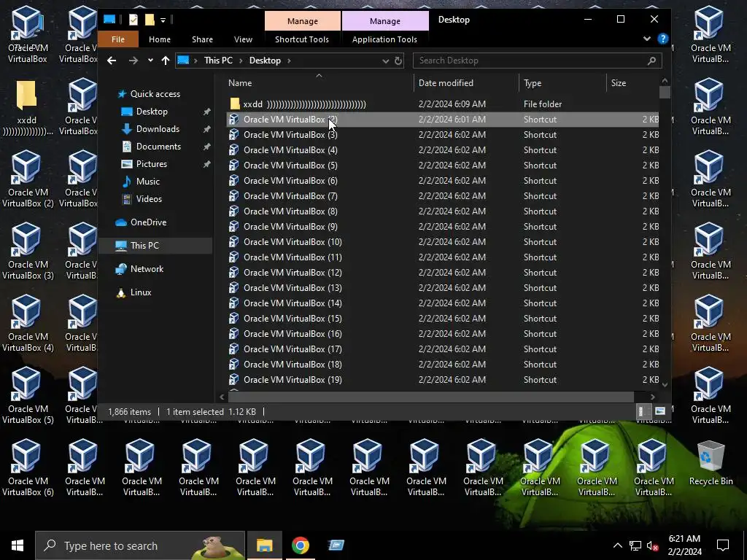Click the New Folder quick access icon
Screen dimensions: 747x560
(x=150, y=20)
